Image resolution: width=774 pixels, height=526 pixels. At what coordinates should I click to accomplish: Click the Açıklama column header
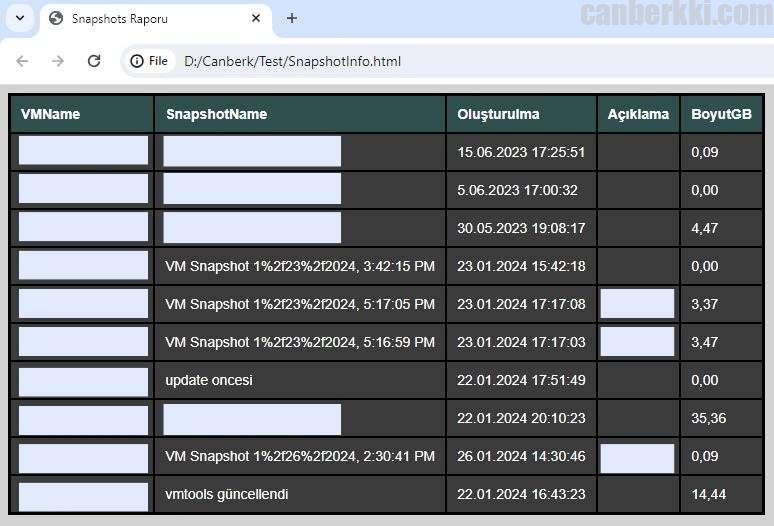638,114
